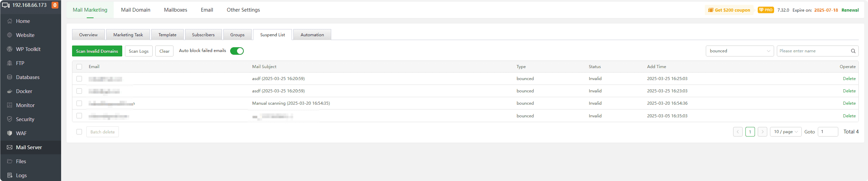
Task: Click the search magnifier icon
Action: tap(853, 51)
